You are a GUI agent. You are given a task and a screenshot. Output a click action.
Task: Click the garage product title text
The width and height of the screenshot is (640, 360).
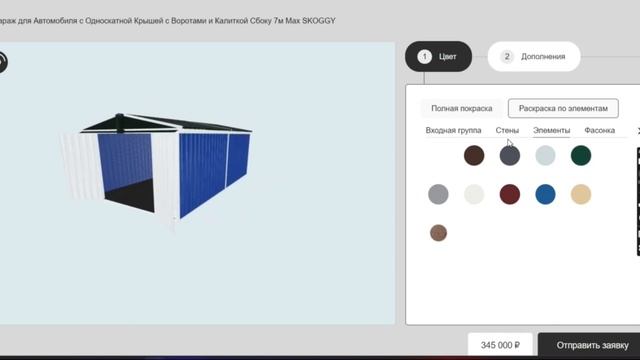[167, 21]
